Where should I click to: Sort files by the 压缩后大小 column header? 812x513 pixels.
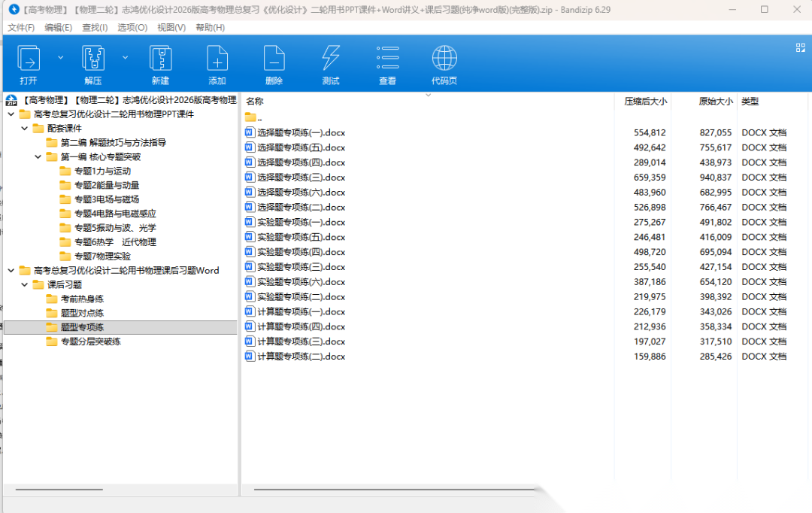point(645,102)
